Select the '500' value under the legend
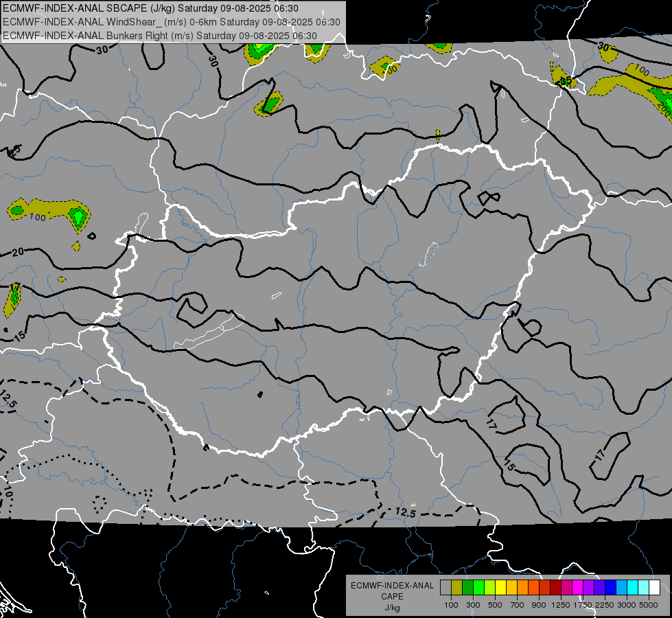Viewport: 672px width, 618px height. (495, 605)
